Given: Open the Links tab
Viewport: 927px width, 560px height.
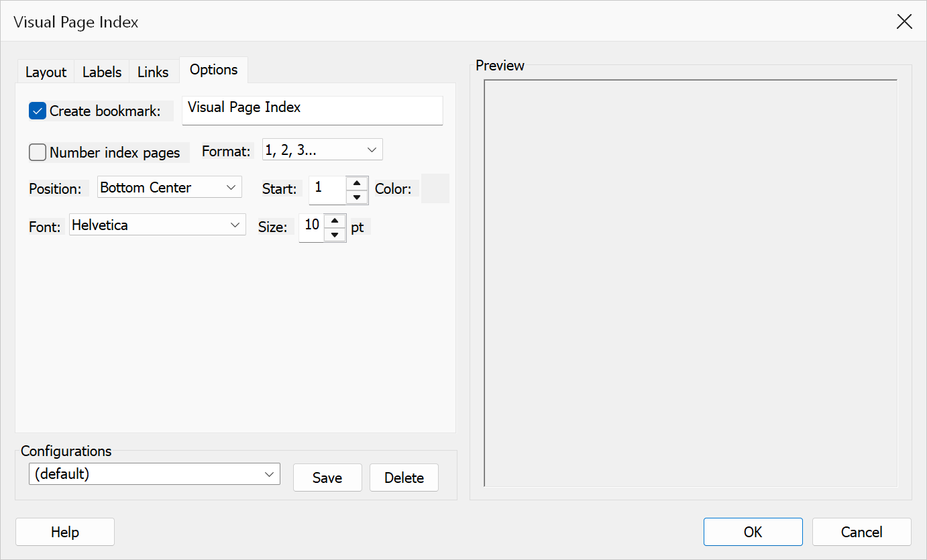Looking at the screenshot, I should [153, 72].
